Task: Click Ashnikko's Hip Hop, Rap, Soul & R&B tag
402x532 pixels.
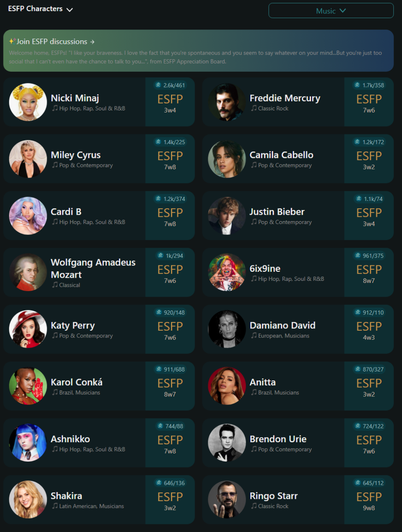Action: click(92, 449)
